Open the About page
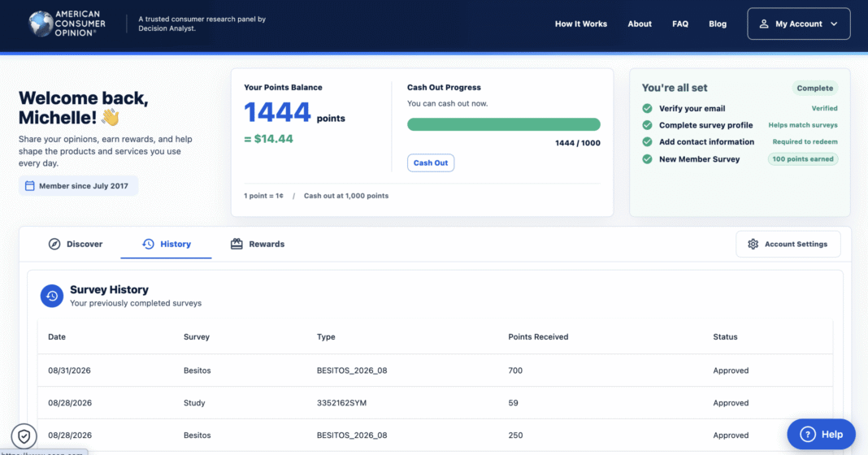 (640, 24)
